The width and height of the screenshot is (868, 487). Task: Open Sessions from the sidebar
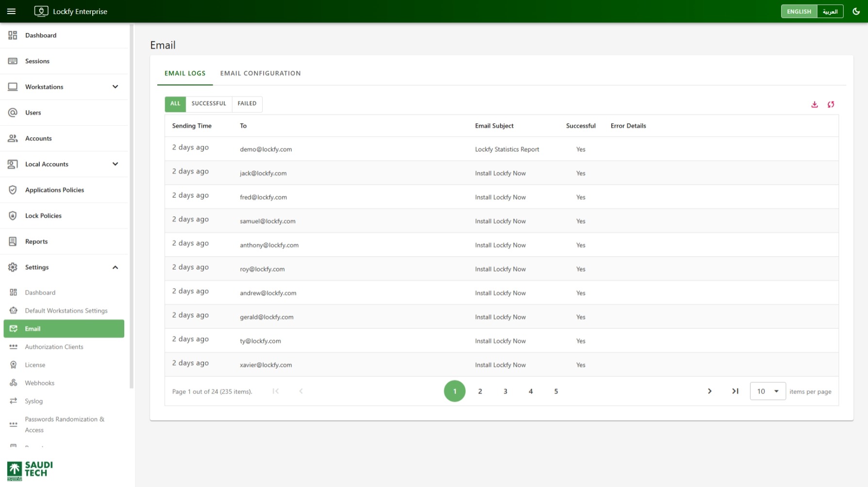click(x=64, y=61)
